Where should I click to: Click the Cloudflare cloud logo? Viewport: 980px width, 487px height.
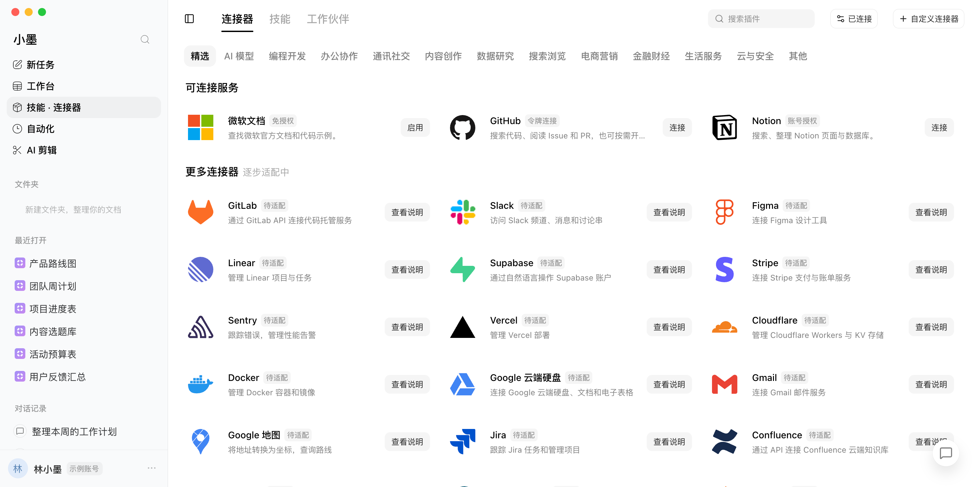click(x=724, y=327)
